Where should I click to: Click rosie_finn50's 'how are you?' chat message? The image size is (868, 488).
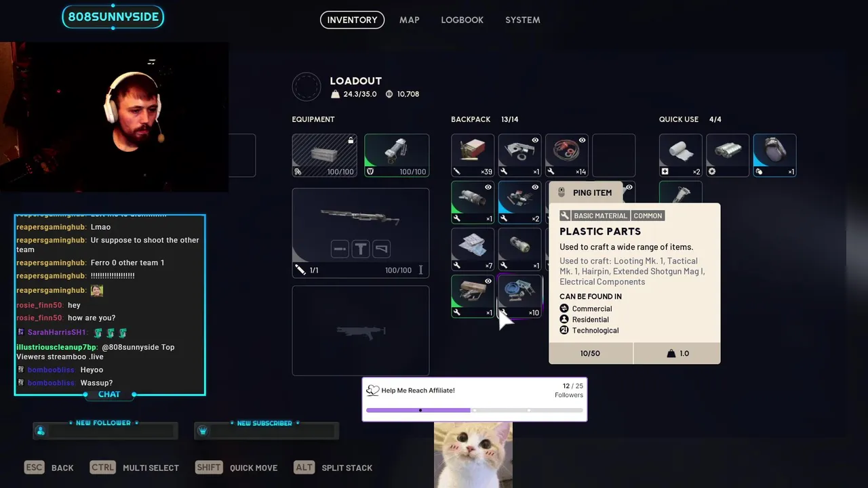click(92, 318)
